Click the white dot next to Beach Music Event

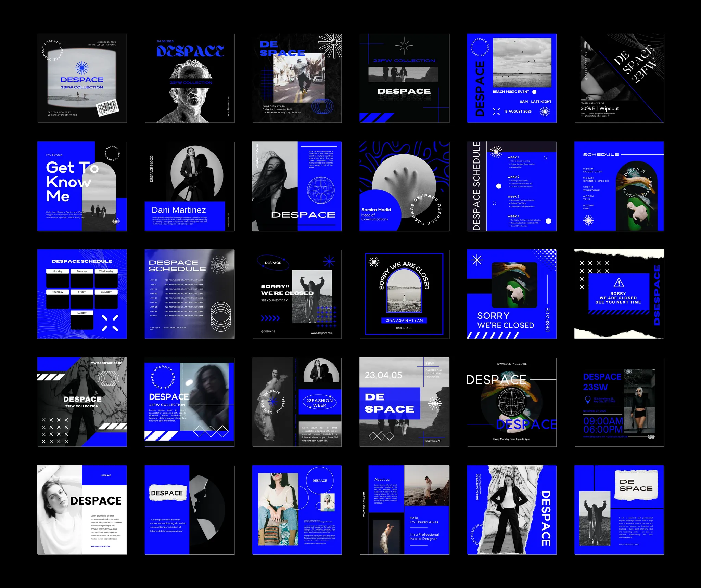coord(534,92)
